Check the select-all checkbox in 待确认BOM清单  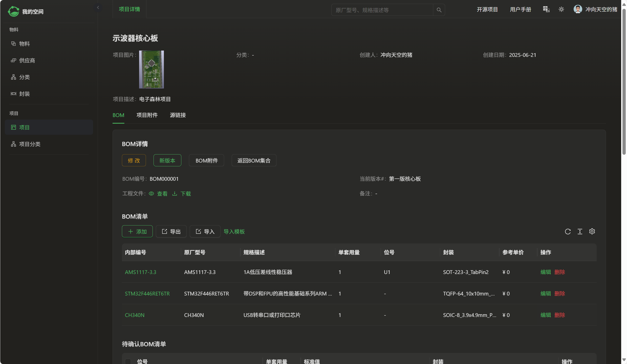click(x=128, y=361)
